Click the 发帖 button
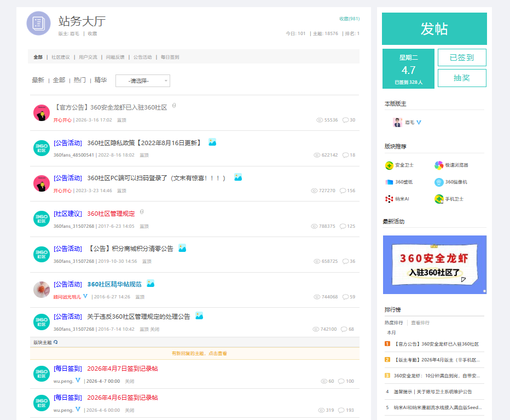Image resolution: width=510 pixels, height=420 pixels. pyautogui.click(x=434, y=28)
